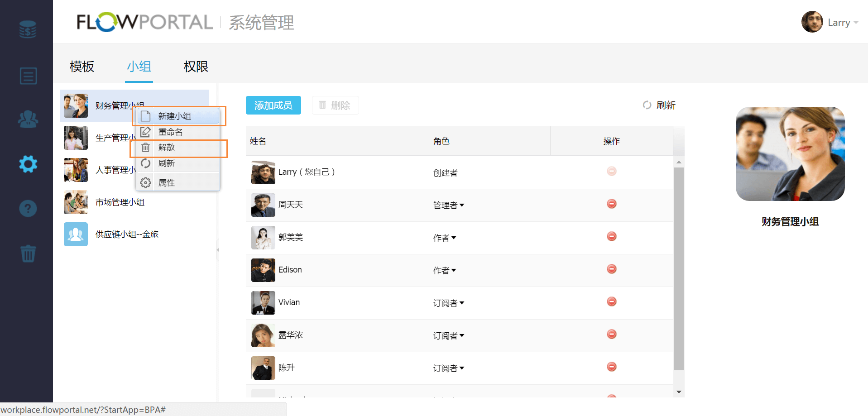Switch to the 权限 tab
This screenshot has height=416, width=868.
coord(196,67)
